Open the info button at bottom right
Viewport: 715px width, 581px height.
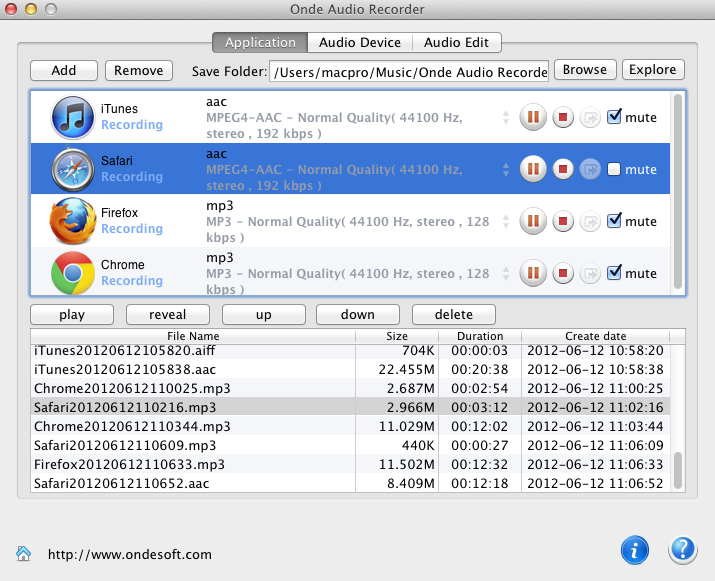[x=635, y=550]
